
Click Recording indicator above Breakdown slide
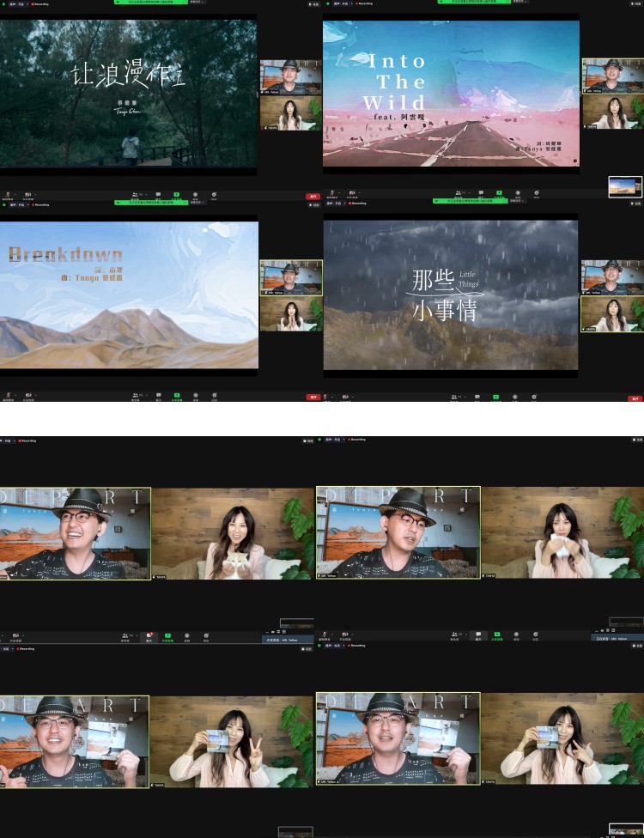(40, 204)
